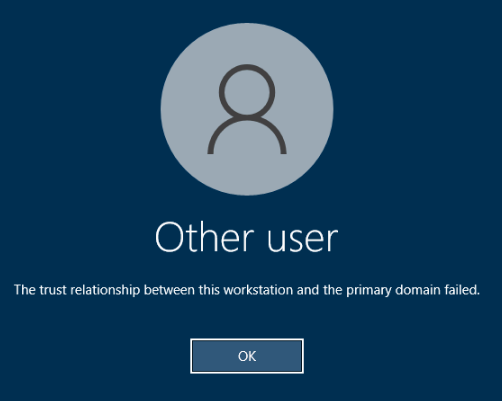The height and width of the screenshot is (401, 502).
Task: Select the 'Other user' heading text
Action: [246, 237]
